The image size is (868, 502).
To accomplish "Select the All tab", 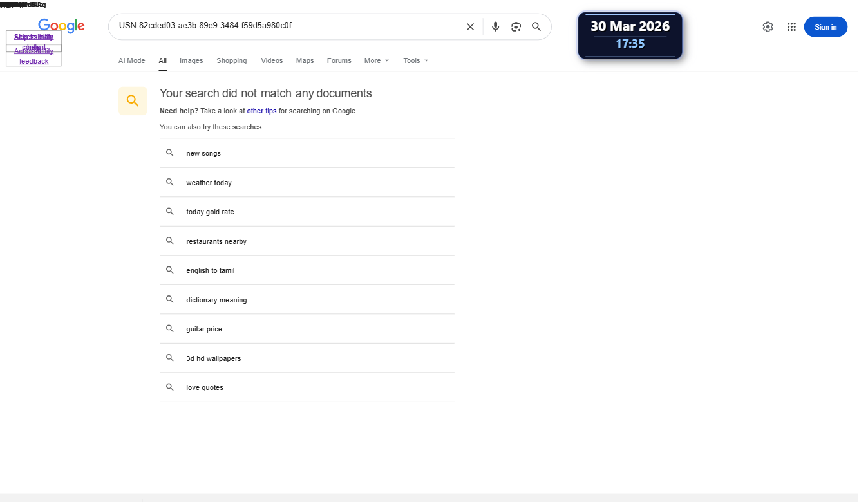I will [163, 60].
